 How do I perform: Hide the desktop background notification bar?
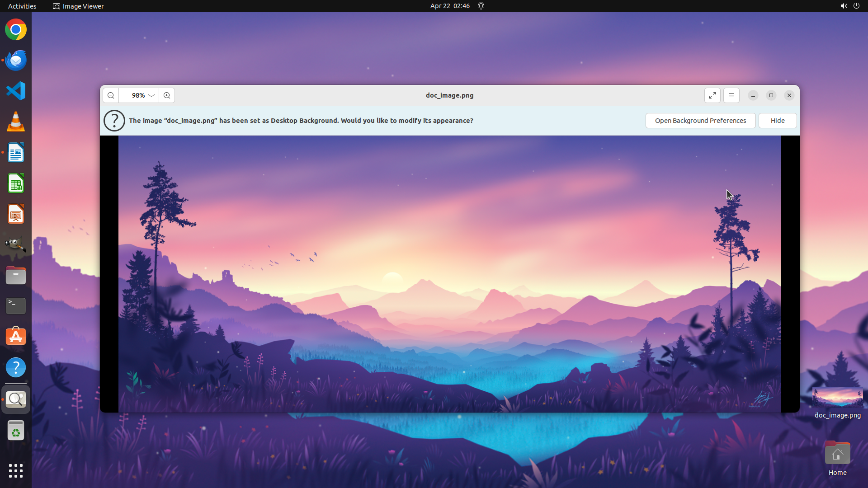tap(777, 121)
